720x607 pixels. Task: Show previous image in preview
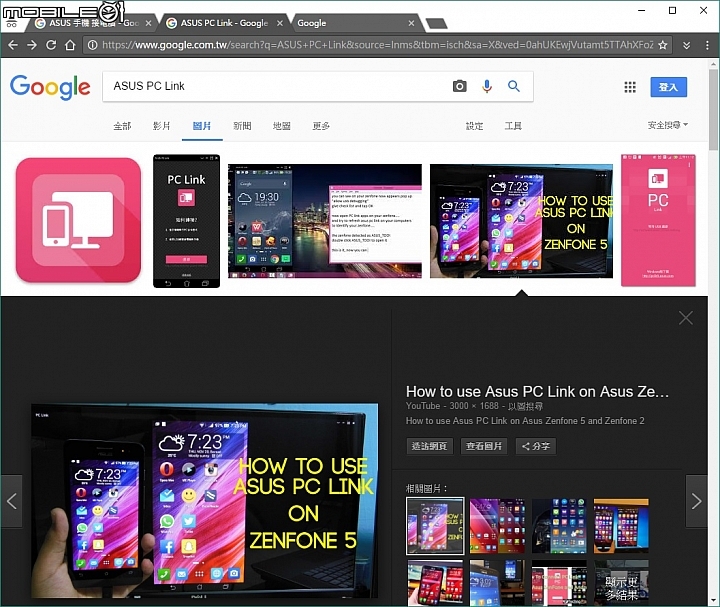tap(11, 501)
